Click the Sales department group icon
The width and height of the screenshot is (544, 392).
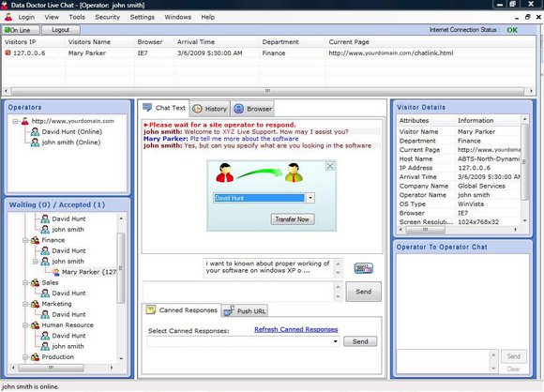click(35, 282)
